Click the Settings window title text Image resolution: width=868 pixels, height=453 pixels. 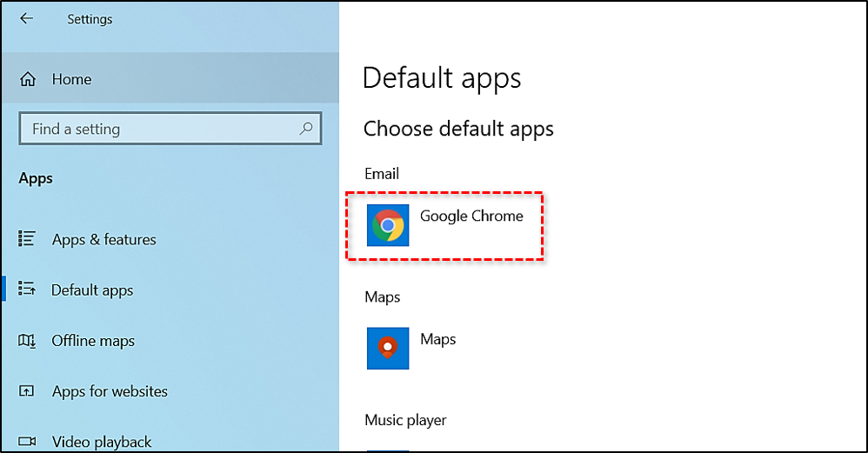pyautogui.click(x=90, y=19)
